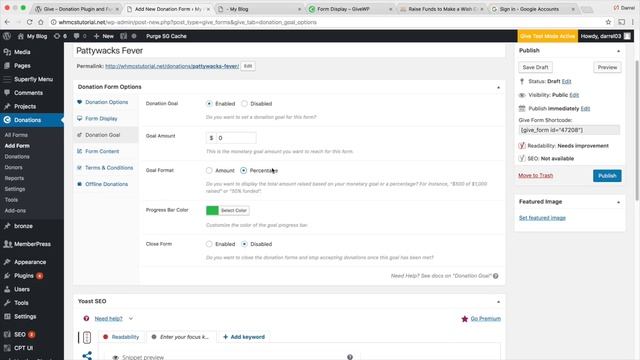Open All Forms submenu item
Screen dimensions: 640x360
(x=16, y=135)
